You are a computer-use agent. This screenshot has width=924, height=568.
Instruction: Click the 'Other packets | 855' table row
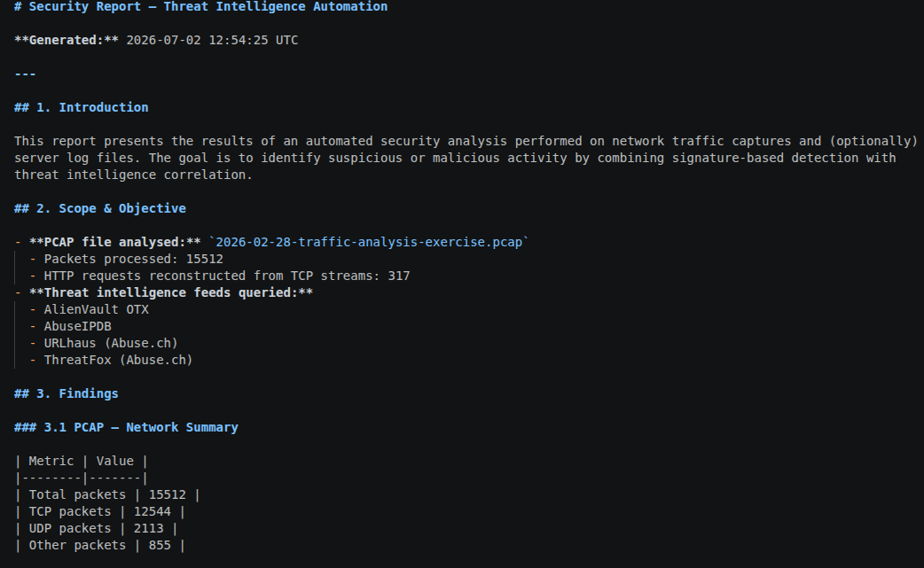click(x=99, y=546)
